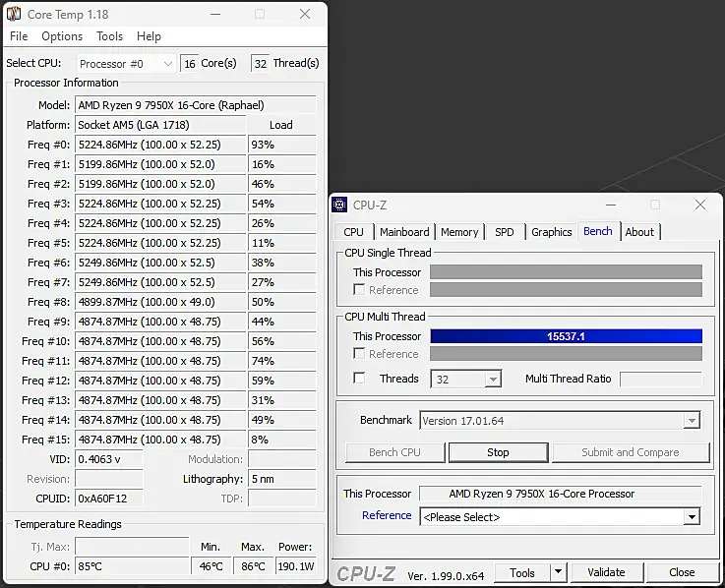
Task: Expand the Threads count dropdown showing 32
Action: 465,380
